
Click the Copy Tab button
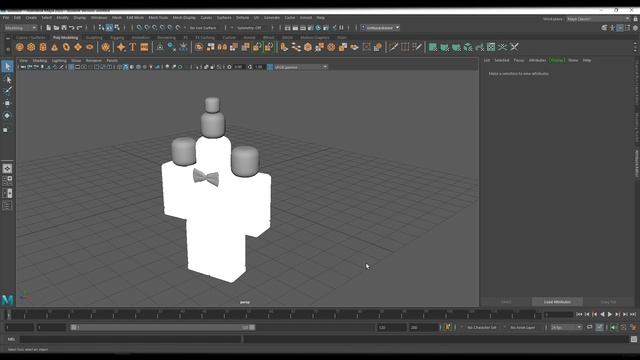click(609, 302)
